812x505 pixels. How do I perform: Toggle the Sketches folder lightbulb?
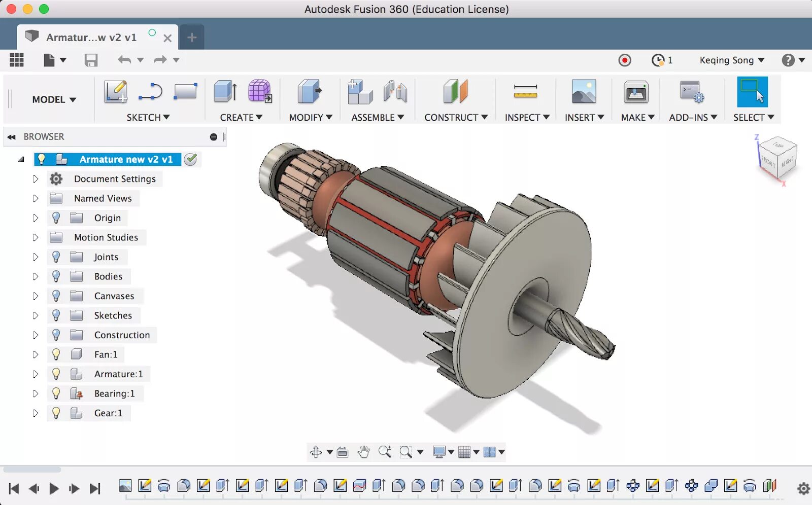tap(56, 315)
